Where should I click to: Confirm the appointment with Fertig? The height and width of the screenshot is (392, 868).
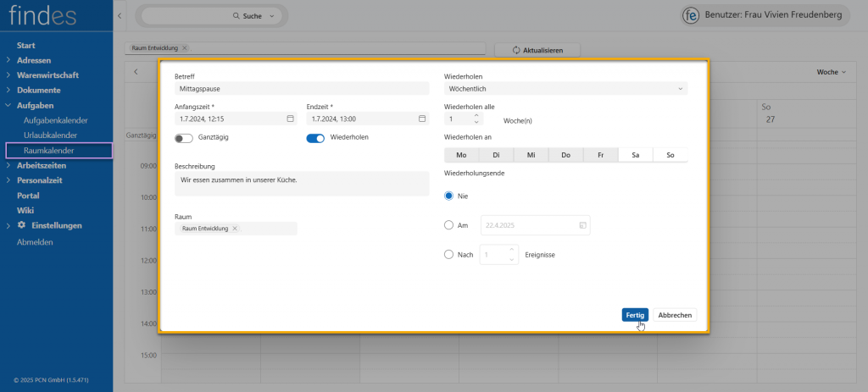click(635, 315)
